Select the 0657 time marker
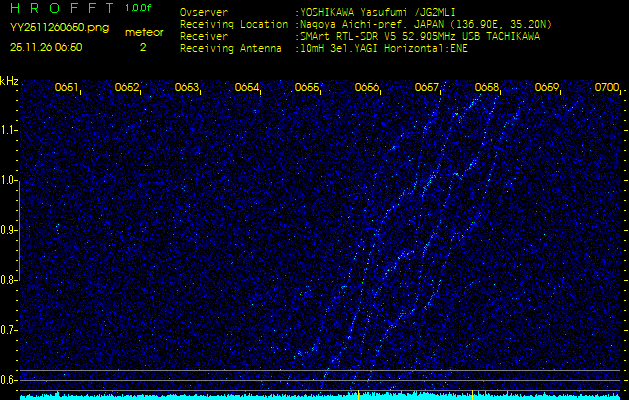629x400 pixels. coord(426,88)
